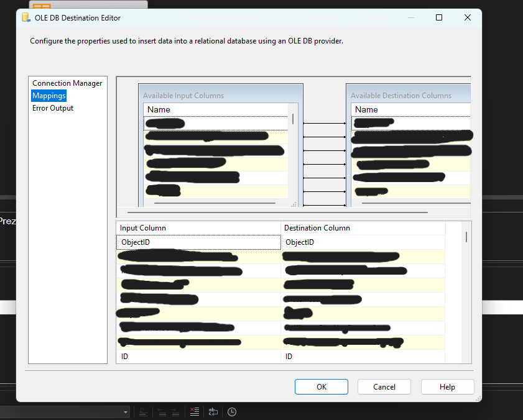The image size is (523, 420).
Task: Maximize the OLE DB Destination Editor window
Action: pyautogui.click(x=439, y=17)
